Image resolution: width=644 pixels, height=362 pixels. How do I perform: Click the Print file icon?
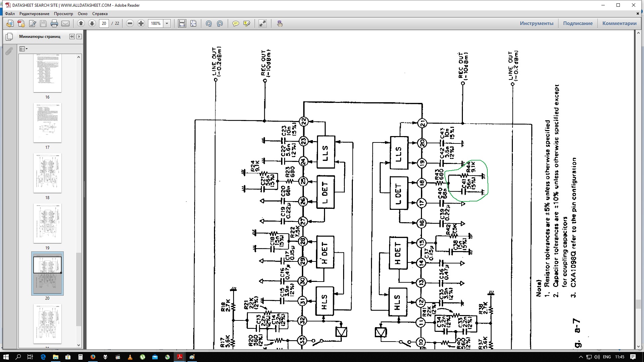54,23
